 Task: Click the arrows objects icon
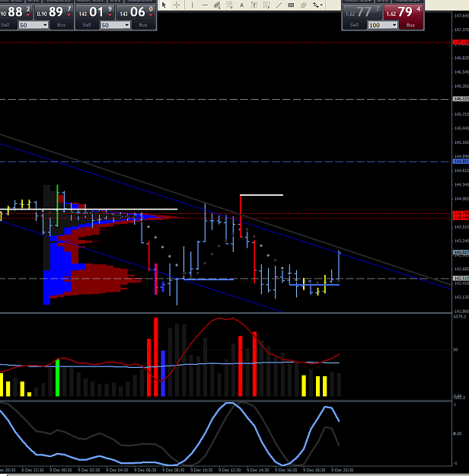pyautogui.click(x=316, y=5)
